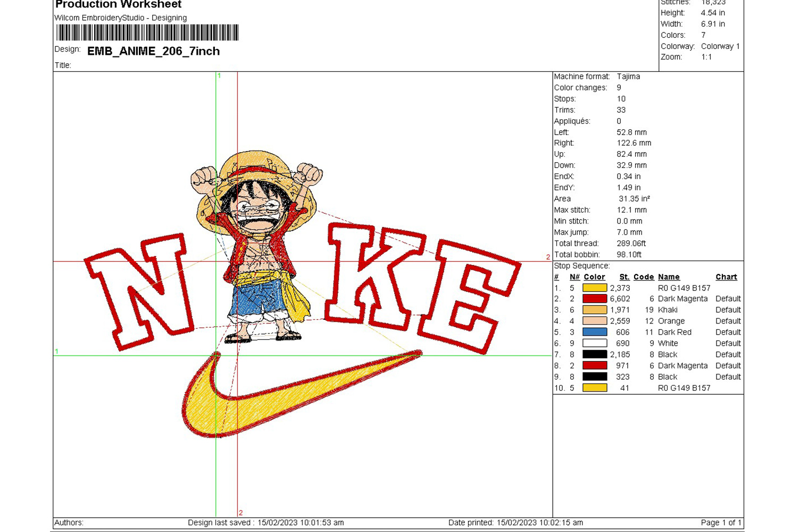Select blue color swatch in stop 5

click(x=594, y=332)
